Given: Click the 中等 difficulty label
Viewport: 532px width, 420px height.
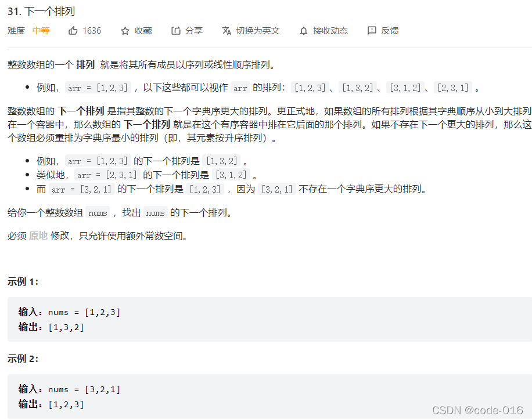Looking at the screenshot, I should (x=41, y=31).
